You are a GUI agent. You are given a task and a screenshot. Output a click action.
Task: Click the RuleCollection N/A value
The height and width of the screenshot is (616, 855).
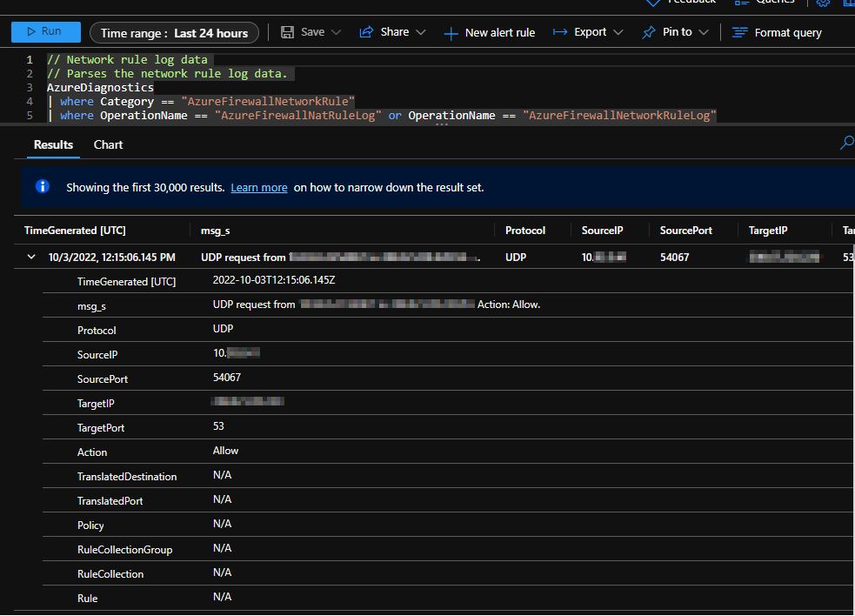pyautogui.click(x=222, y=572)
